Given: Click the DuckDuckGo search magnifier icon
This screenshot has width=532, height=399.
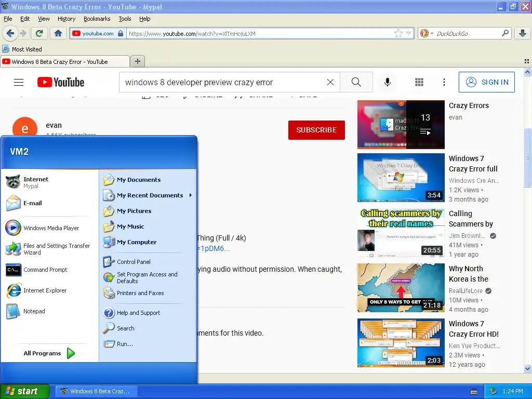Looking at the screenshot, I should point(505,33).
